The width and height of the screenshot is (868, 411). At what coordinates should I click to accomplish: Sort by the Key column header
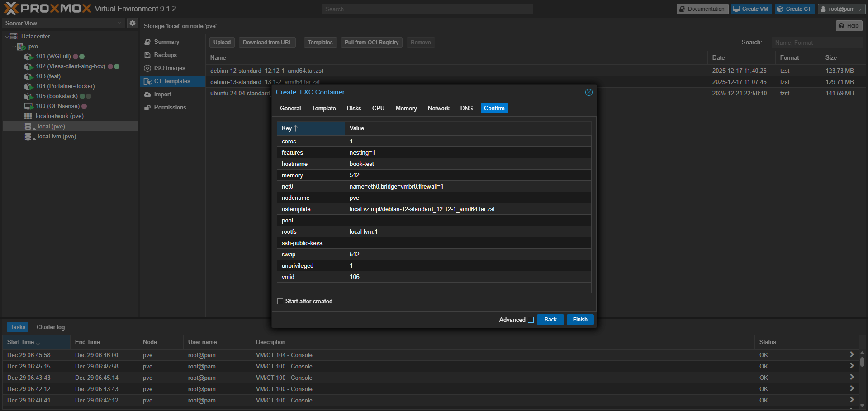coord(311,128)
